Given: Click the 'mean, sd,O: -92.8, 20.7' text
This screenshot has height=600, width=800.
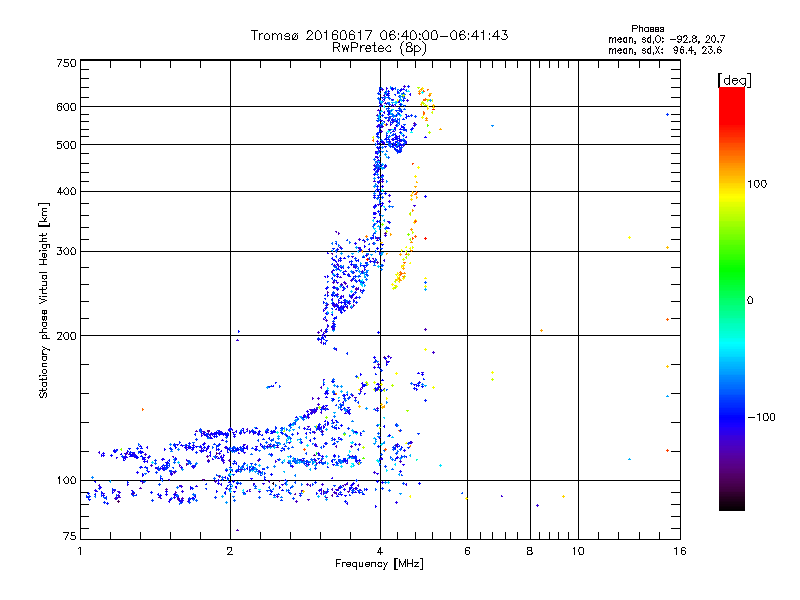Looking at the screenshot, I should pos(666,39).
